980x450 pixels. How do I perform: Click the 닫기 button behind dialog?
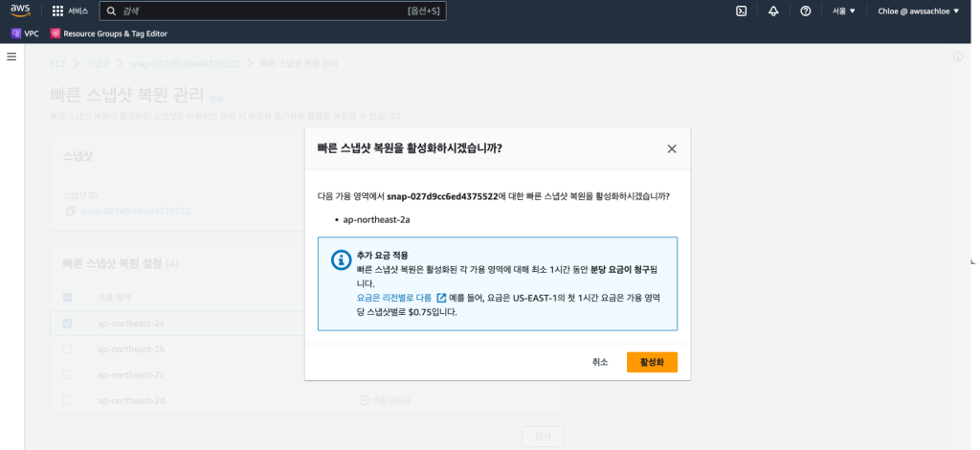coord(544,437)
